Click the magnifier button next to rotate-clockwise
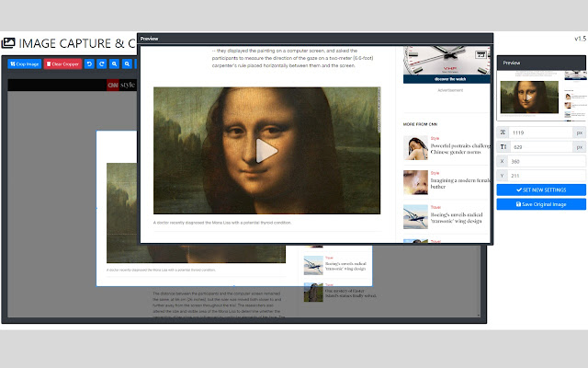Image resolution: width=588 pixels, height=368 pixels. 114,63
